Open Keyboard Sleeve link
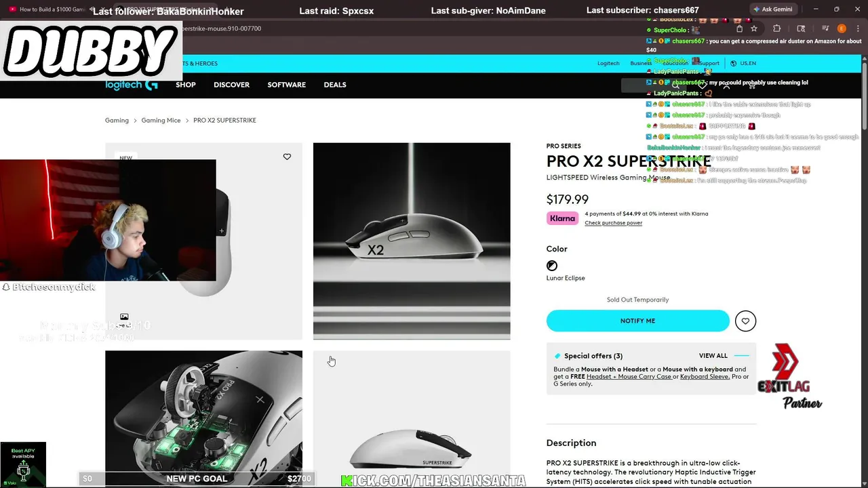The height and width of the screenshot is (488, 868). click(x=705, y=377)
